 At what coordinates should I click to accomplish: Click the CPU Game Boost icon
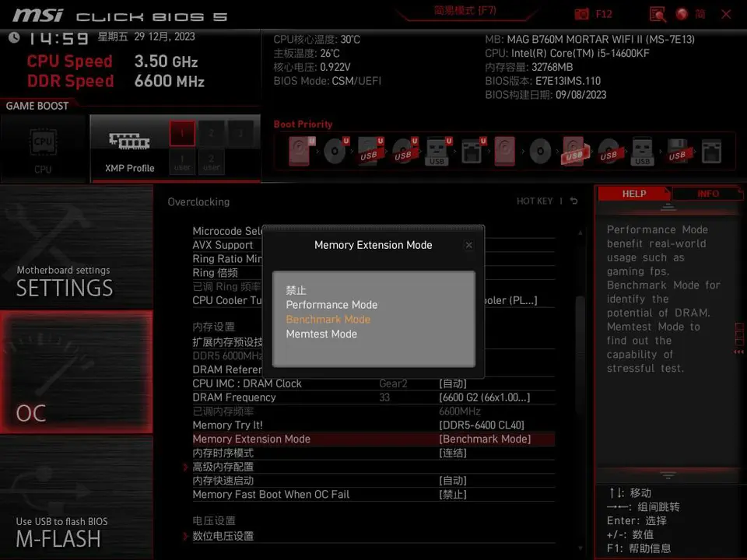[43, 144]
